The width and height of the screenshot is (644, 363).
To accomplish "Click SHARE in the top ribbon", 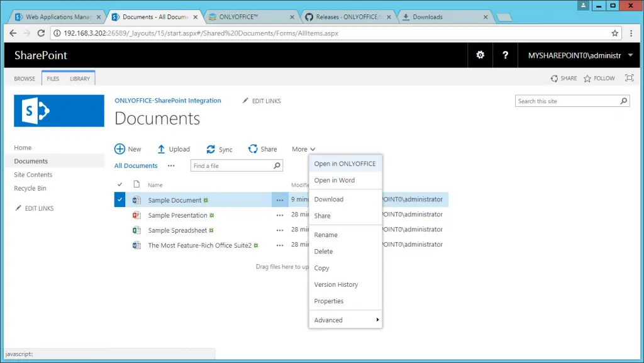I will coord(564,78).
